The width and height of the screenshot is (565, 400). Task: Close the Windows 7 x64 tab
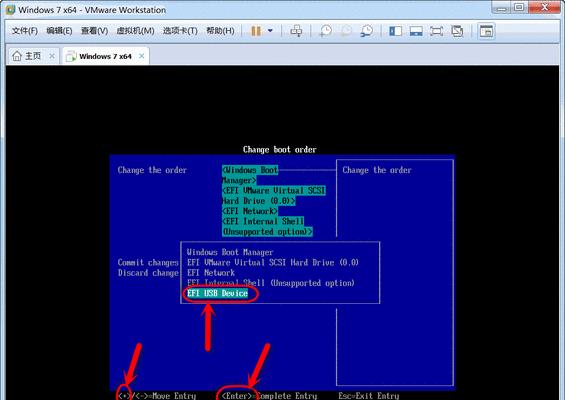[142, 56]
